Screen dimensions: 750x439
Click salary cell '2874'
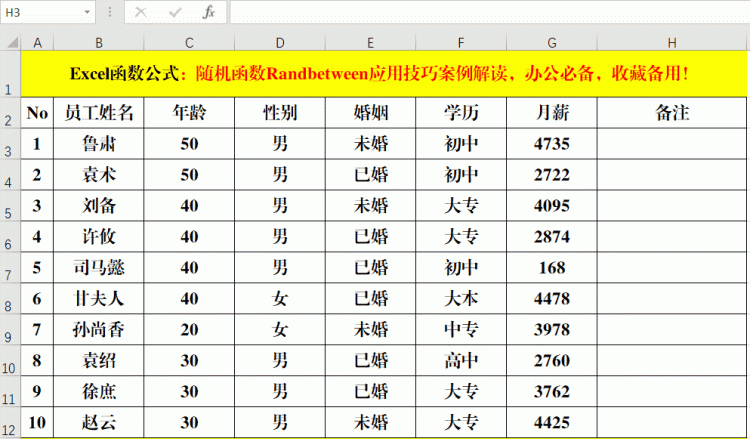pos(552,237)
